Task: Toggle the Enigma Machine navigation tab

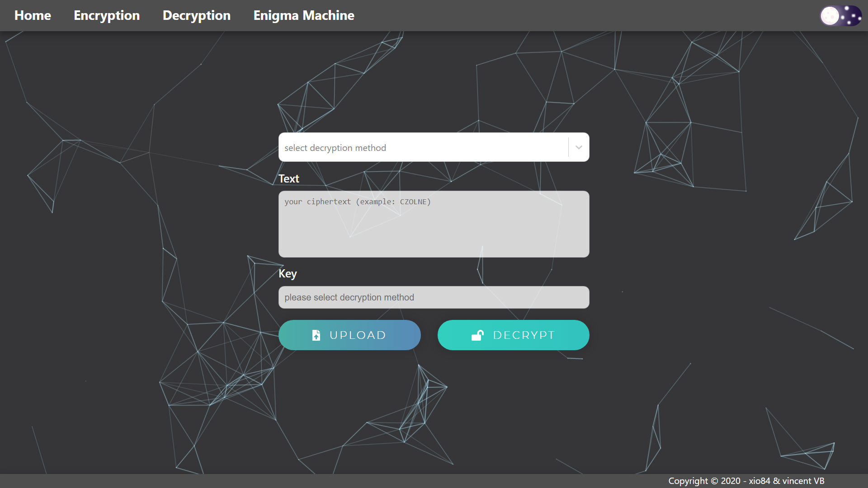Action: click(304, 15)
